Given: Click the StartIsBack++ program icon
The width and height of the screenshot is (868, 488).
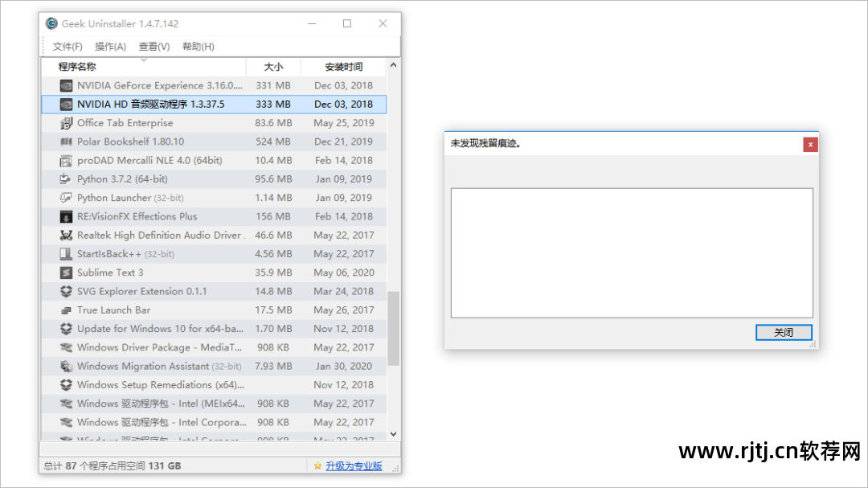Looking at the screenshot, I should 66,254.
